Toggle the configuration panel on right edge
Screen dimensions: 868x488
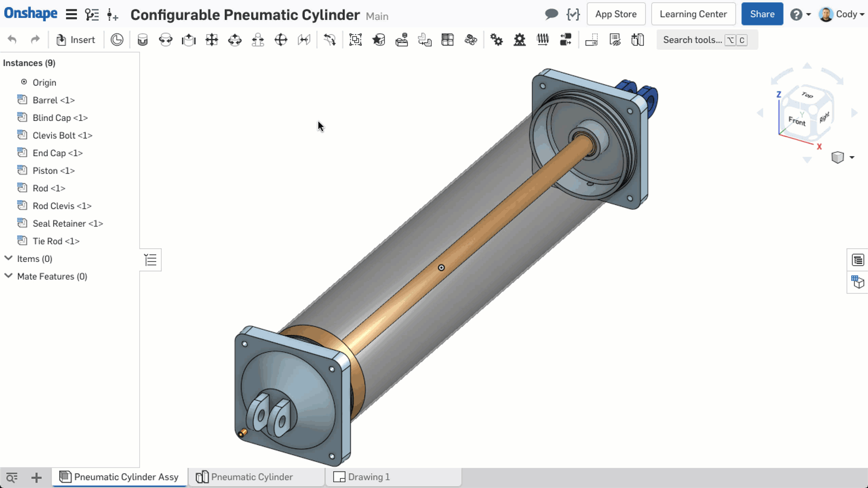pos(858,282)
